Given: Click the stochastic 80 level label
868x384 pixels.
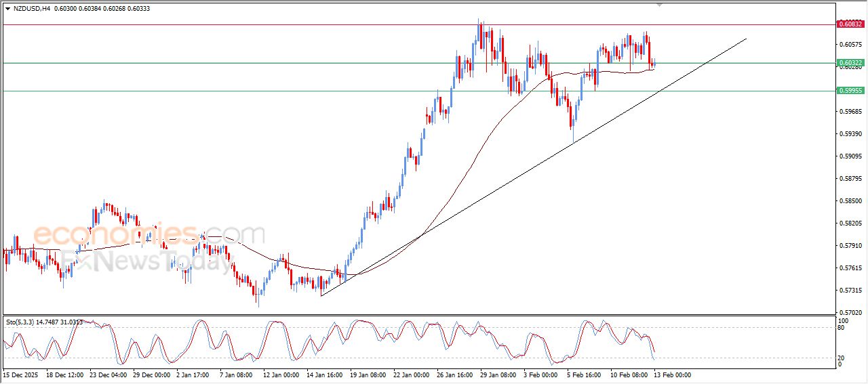Looking at the screenshot, I should [x=843, y=328].
